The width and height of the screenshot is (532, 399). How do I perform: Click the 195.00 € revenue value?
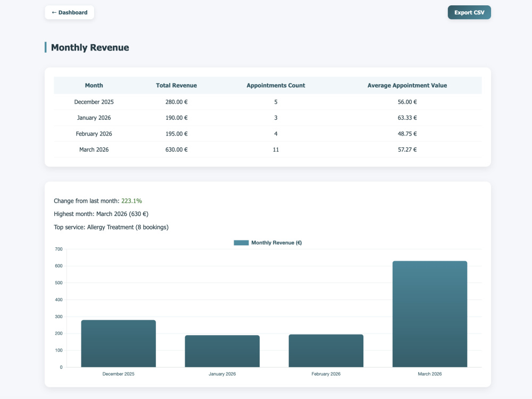coord(177,134)
